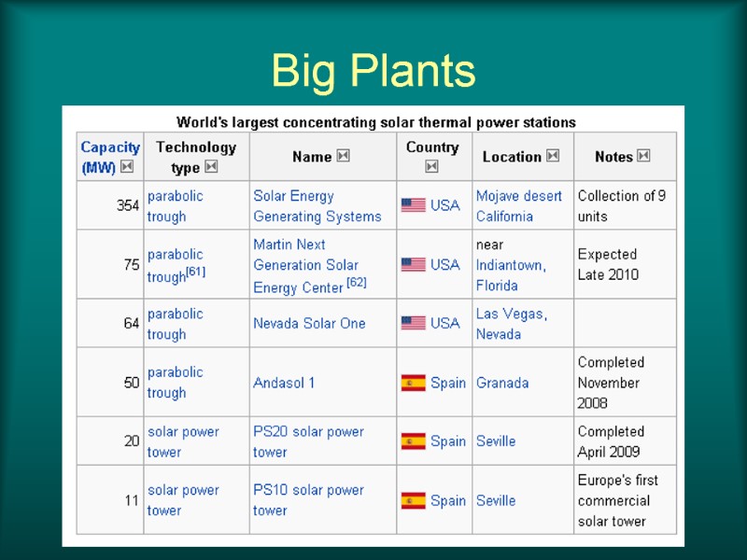
Task: Open the [62] reference link
Action: [x=357, y=282]
